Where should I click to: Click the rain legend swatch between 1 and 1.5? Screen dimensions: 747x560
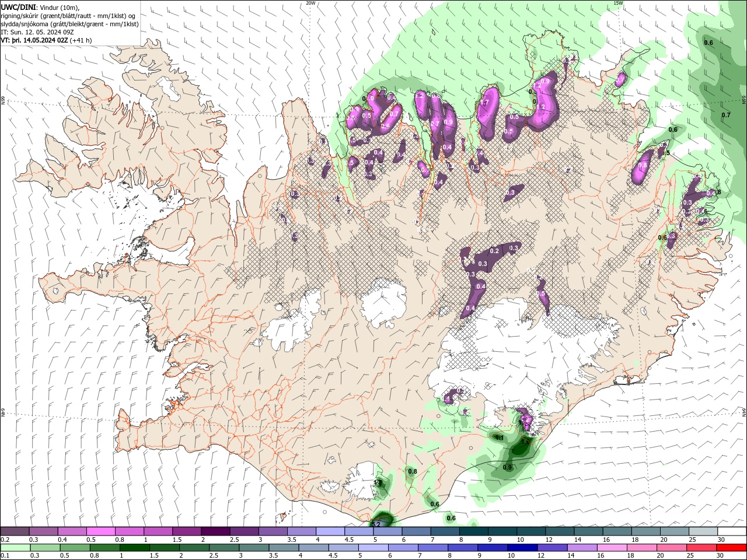click(x=134, y=548)
